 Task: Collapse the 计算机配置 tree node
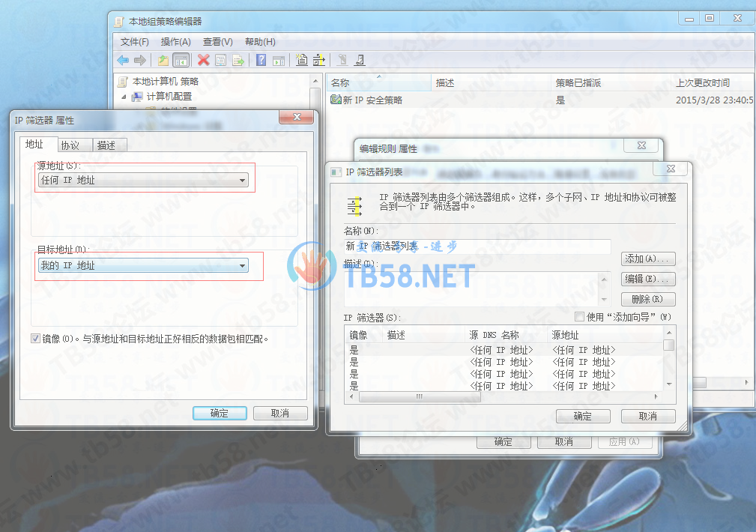coord(124,97)
